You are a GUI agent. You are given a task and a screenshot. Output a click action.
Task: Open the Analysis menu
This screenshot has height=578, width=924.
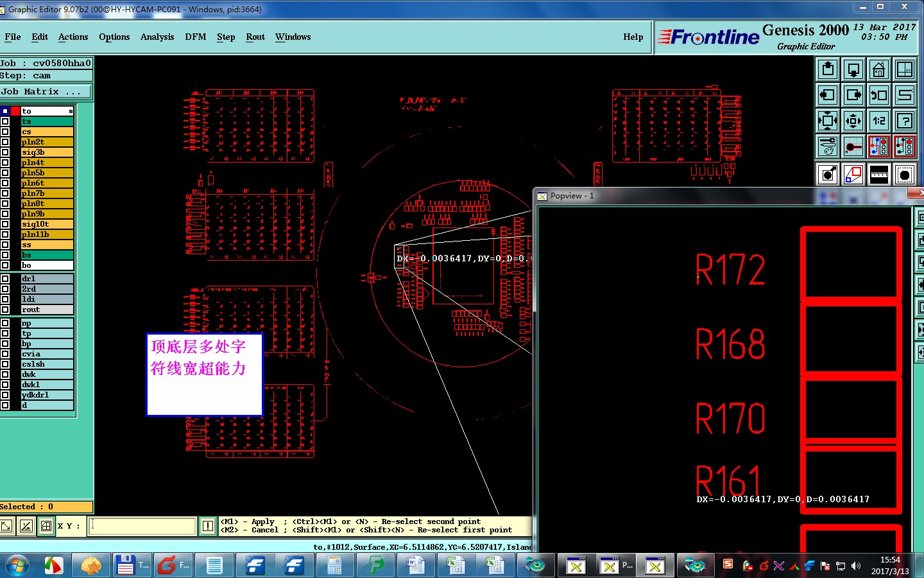click(x=157, y=37)
